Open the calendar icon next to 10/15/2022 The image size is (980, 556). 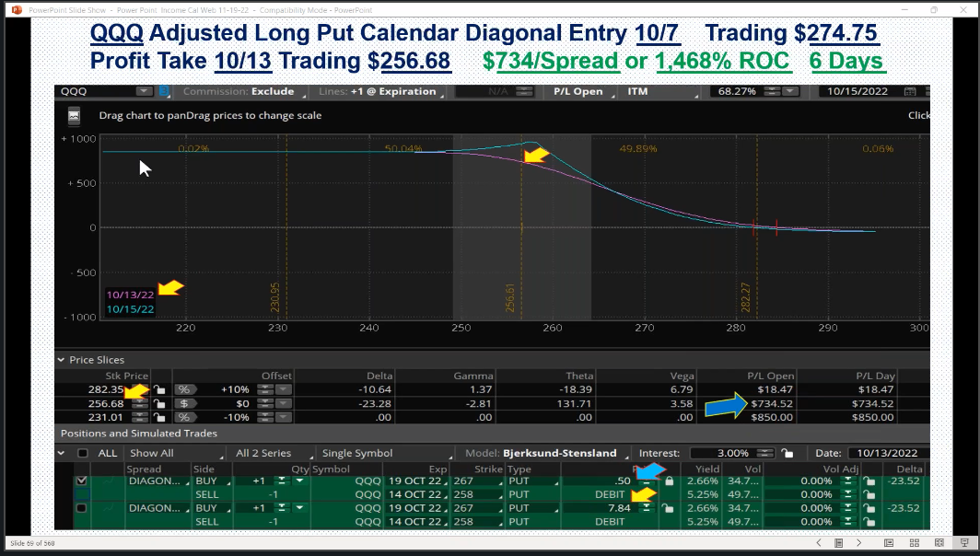click(x=910, y=91)
